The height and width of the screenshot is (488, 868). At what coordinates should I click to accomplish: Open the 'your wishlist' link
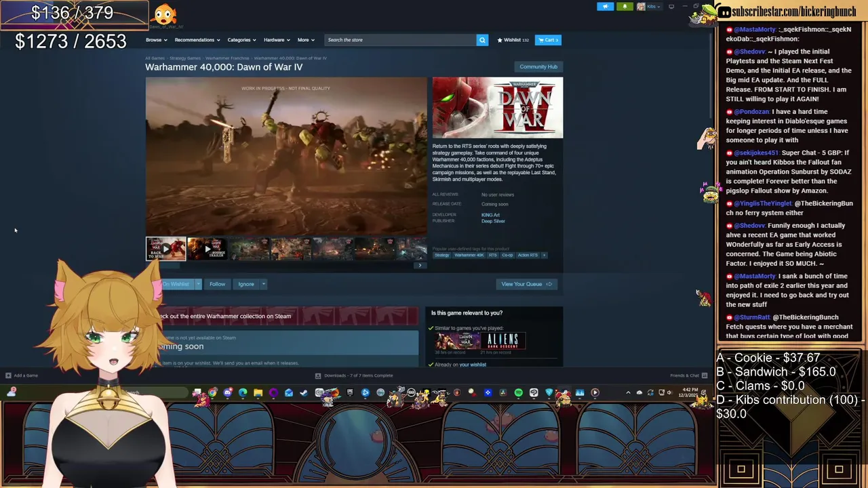tap(473, 365)
